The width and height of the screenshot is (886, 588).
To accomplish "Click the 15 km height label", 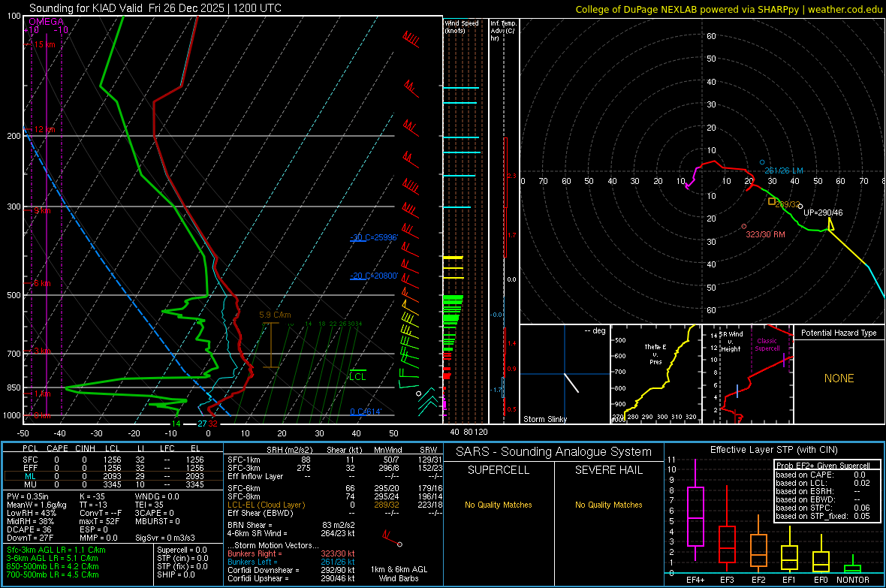I will pyautogui.click(x=44, y=44).
